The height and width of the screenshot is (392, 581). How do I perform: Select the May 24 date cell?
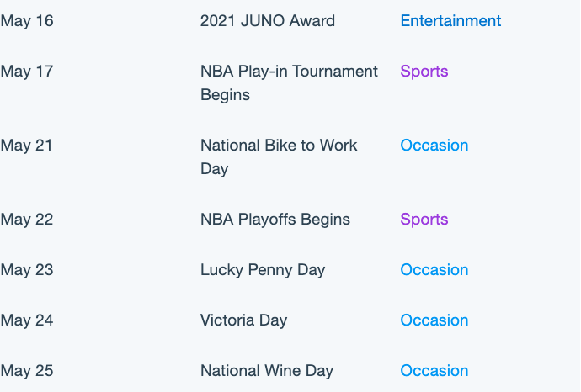(27, 320)
